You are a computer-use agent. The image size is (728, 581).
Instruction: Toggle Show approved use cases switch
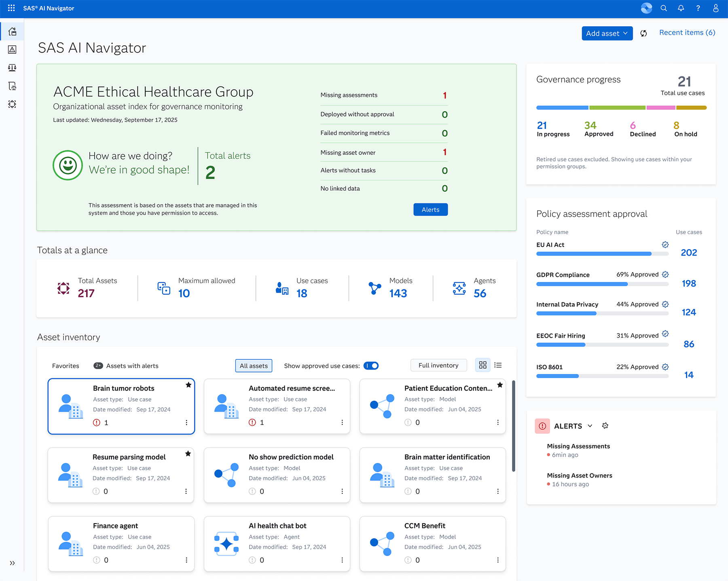pos(371,366)
